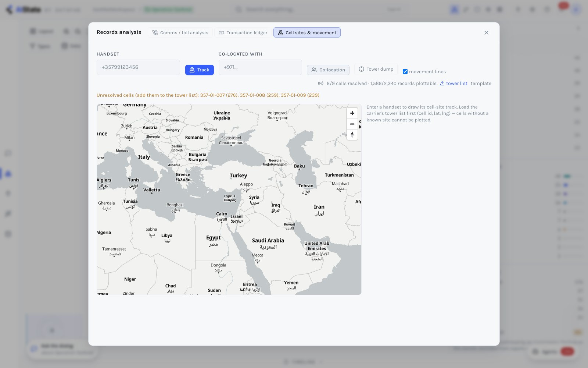Viewport: 588px width, 368px height.
Task: Close the Records analysis dialog
Action: 486,33
